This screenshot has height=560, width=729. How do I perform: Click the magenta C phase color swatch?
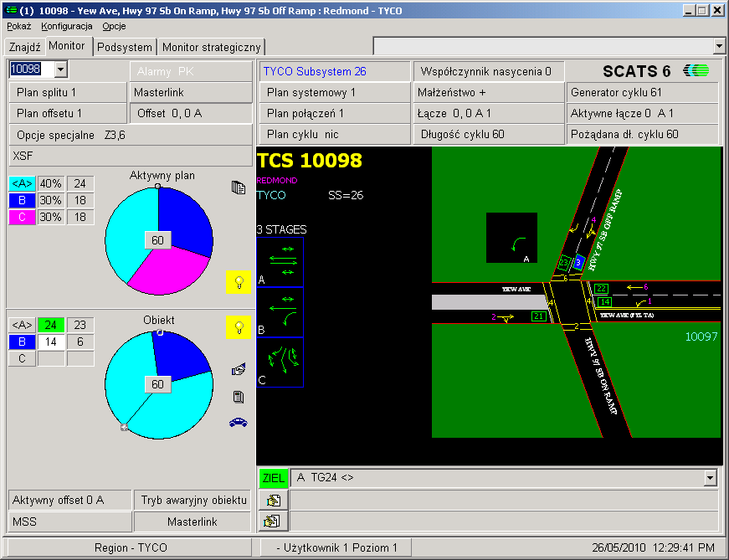pos(22,217)
